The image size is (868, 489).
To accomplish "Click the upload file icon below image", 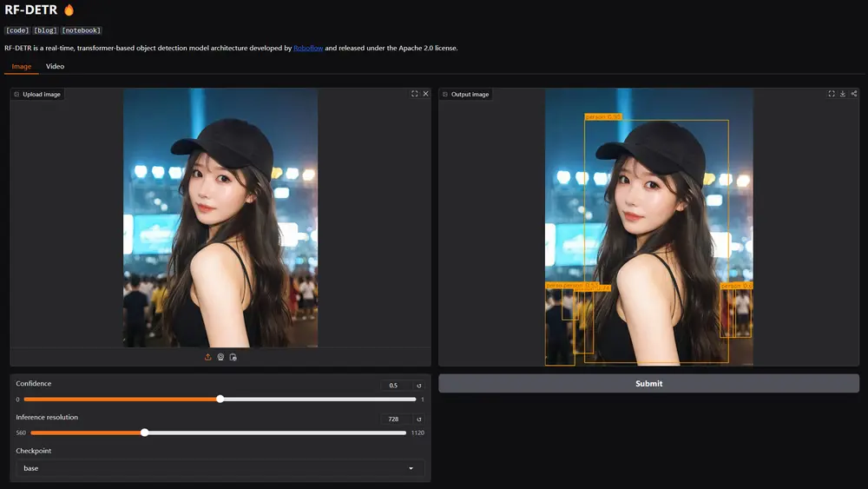I will [207, 357].
